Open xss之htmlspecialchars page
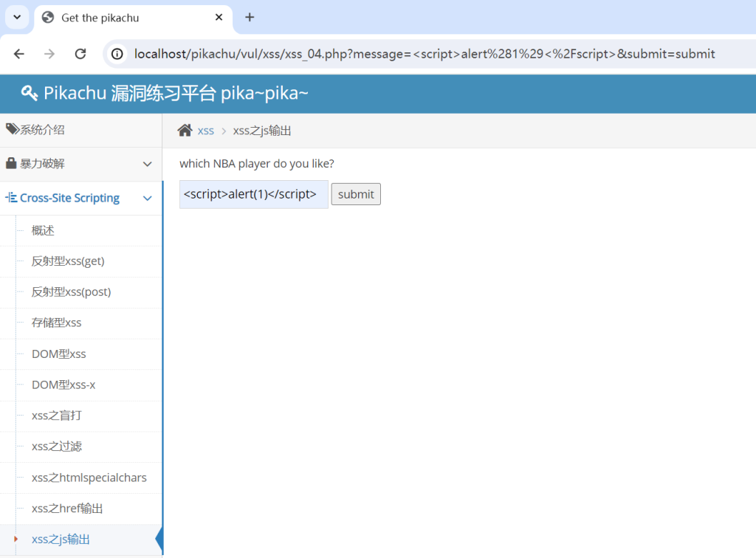Screen dimensions: 756x558 point(89,478)
